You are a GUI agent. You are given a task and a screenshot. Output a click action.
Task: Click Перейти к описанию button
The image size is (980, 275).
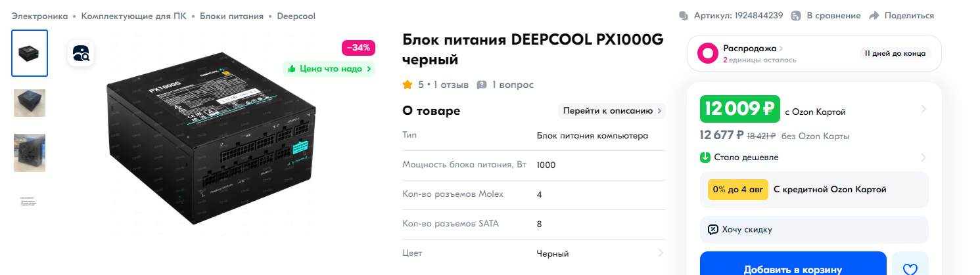coord(612,110)
